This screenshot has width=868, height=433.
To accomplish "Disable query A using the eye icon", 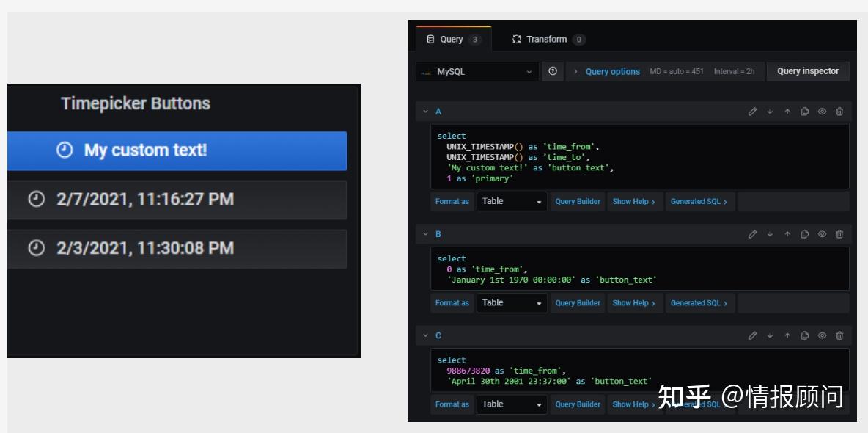I will pos(822,112).
